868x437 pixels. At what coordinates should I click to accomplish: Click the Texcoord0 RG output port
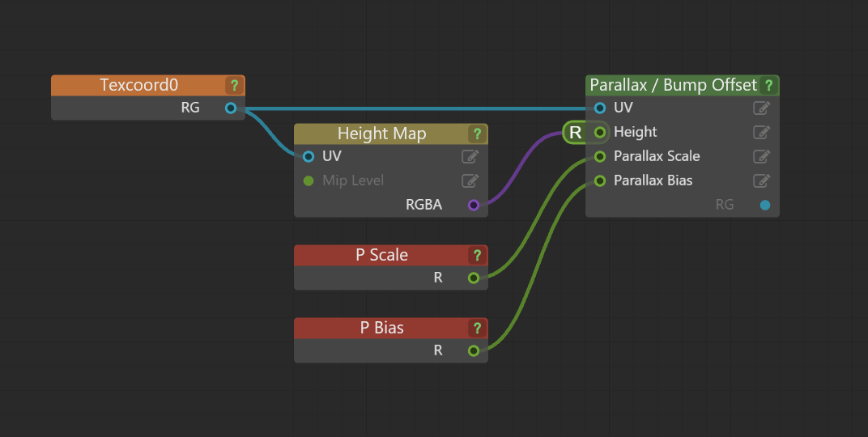[231, 108]
